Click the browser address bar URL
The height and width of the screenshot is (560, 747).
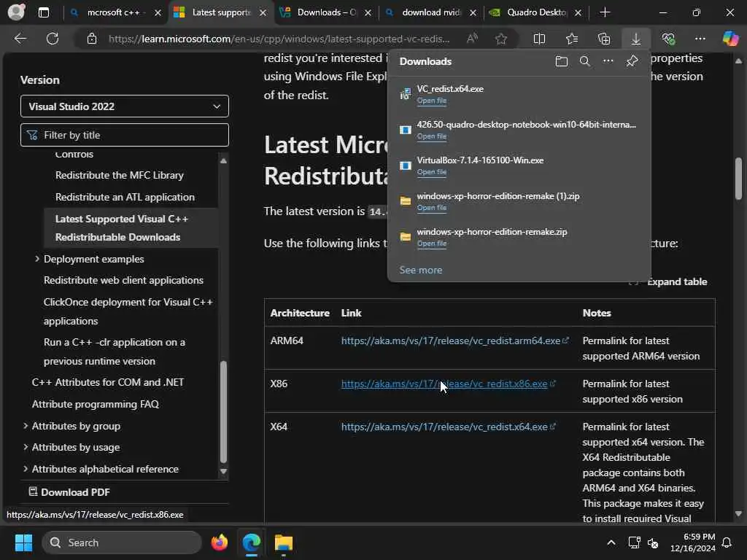coord(279,39)
